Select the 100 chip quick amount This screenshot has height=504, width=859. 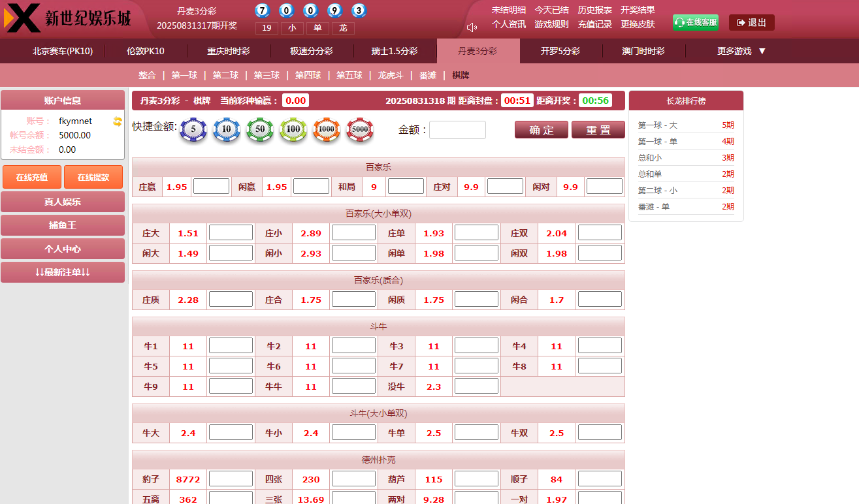[x=293, y=129]
